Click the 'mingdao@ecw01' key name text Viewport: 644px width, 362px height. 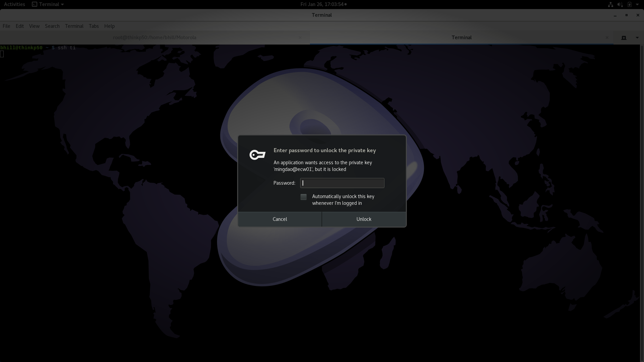click(293, 169)
